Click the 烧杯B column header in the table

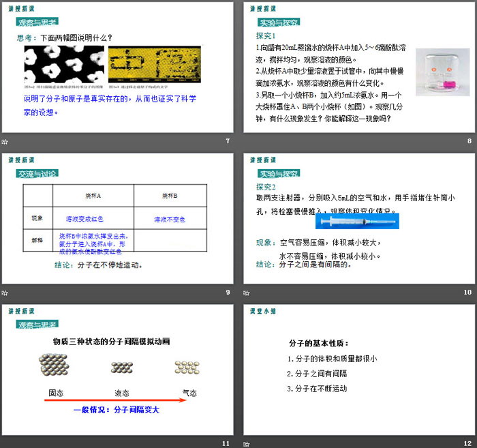169,195
